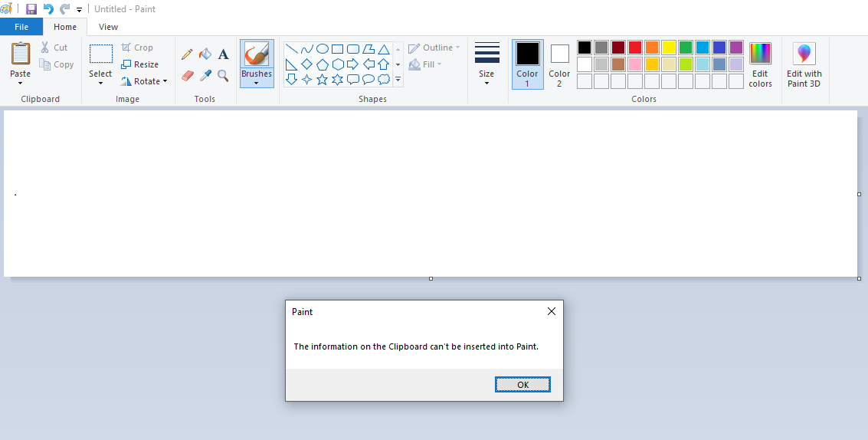
Task: Expand the Shapes gallery more arrow
Action: click(x=398, y=80)
